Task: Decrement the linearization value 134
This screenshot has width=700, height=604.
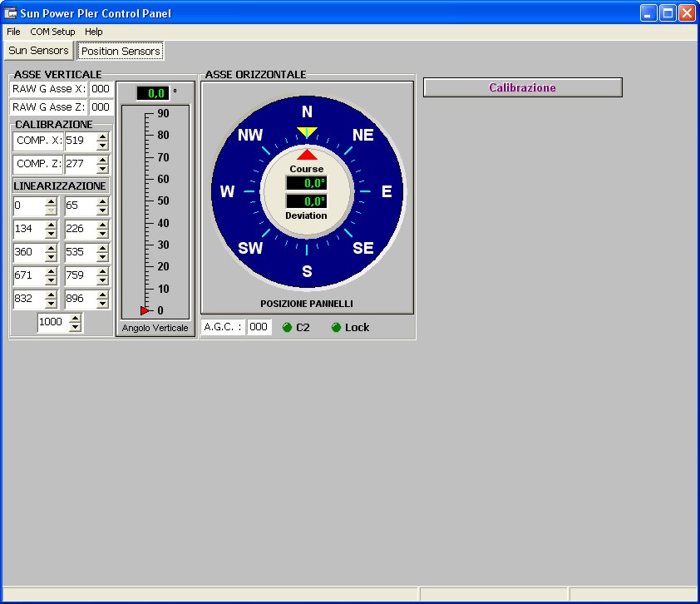Action: tap(52, 234)
